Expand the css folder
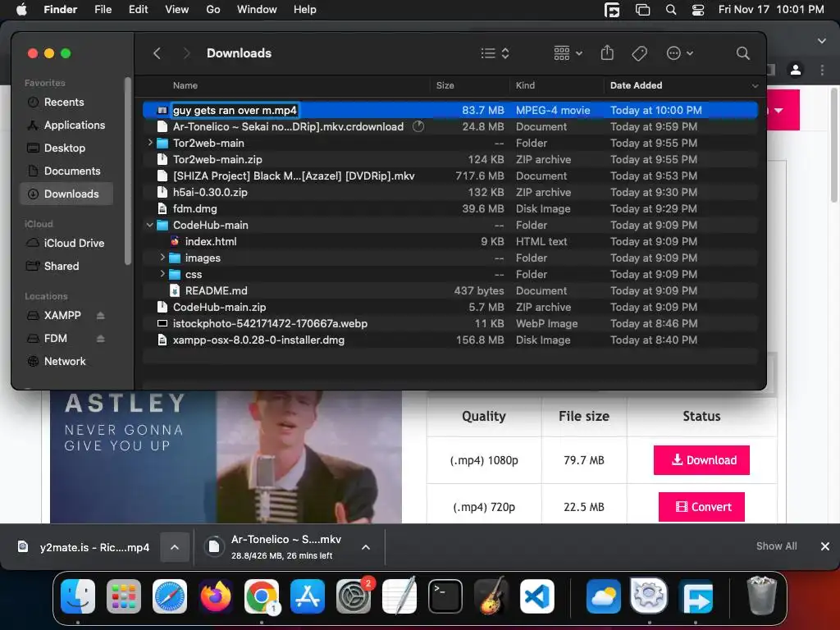The width and height of the screenshot is (840, 630). pos(162,274)
